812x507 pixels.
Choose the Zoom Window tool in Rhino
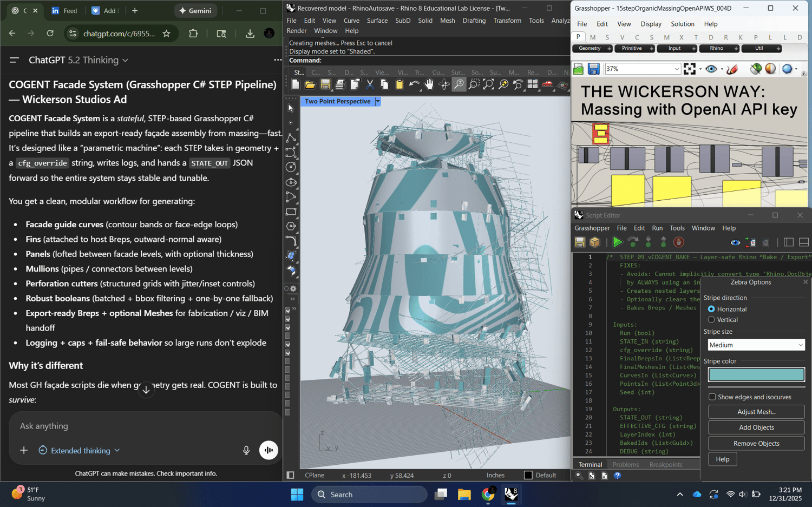coord(474,84)
